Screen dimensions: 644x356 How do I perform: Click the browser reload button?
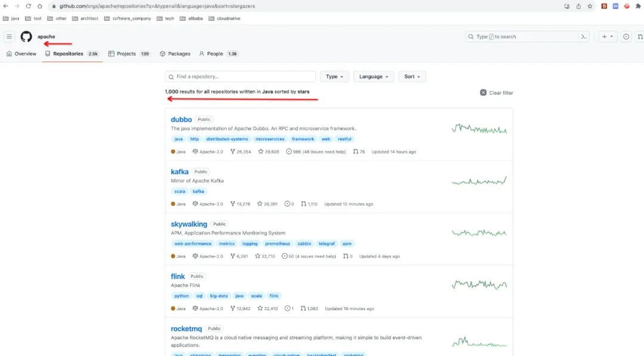click(29, 6)
